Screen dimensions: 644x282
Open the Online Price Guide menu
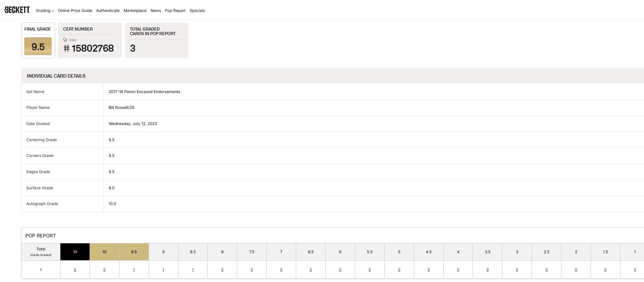coord(75,11)
